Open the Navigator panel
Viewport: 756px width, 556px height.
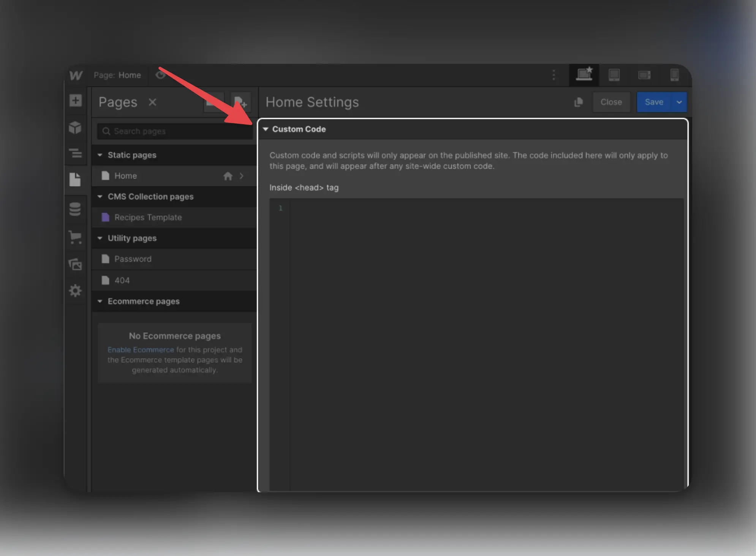coord(76,153)
